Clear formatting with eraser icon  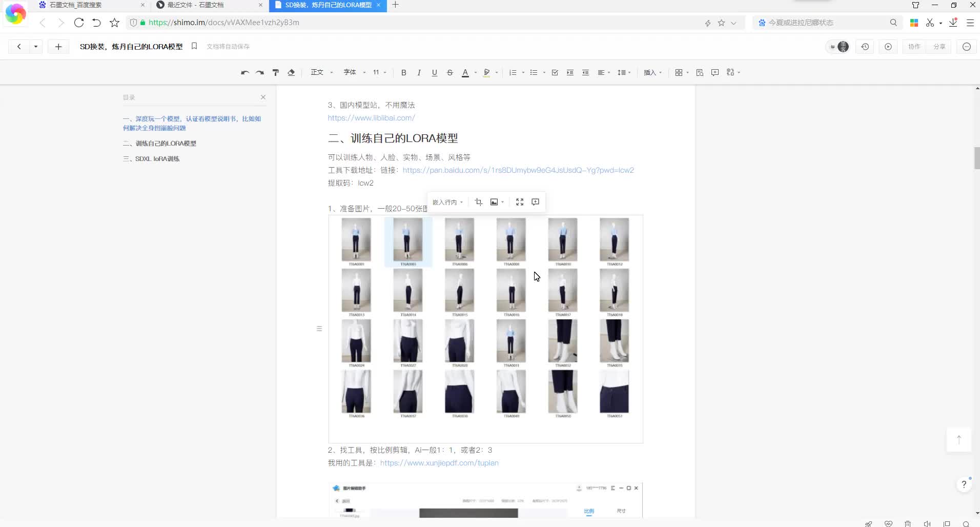click(291, 72)
